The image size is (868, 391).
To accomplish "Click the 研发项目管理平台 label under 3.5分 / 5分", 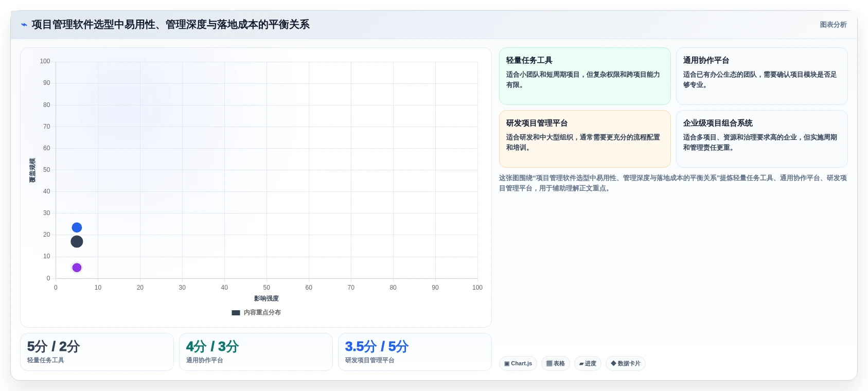I will coord(370,360).
